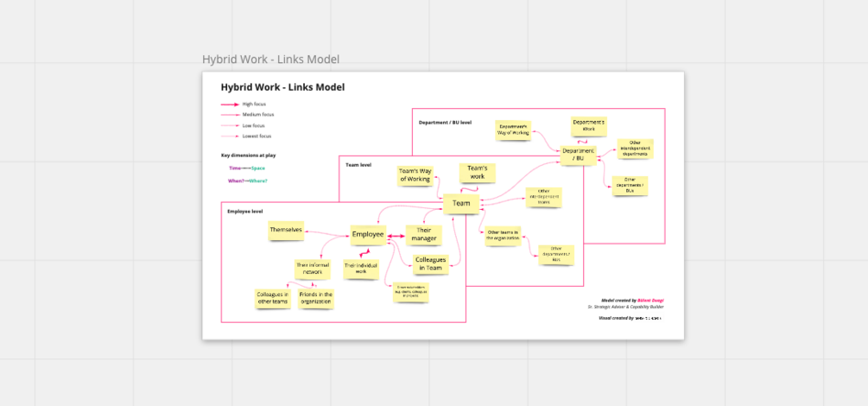
Task: Select the 'Their individual work' sticky note
Action: [x=361, y=269]
